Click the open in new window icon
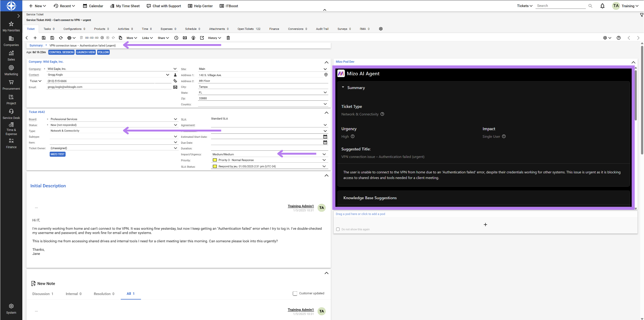The image size is (644, 320). (202, 38)
